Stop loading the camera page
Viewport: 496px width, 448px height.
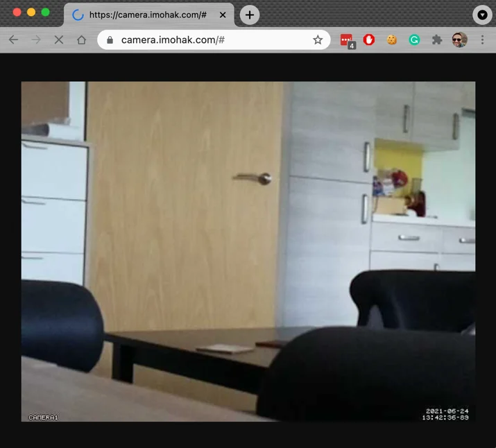[x=59, y=40]
